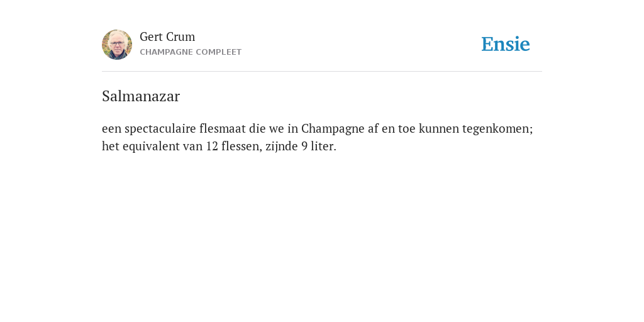The image size is (644, 322).
Task: Open the CHAMPAGNE COMPLEET source label
Action: click(x=191, y=52)
